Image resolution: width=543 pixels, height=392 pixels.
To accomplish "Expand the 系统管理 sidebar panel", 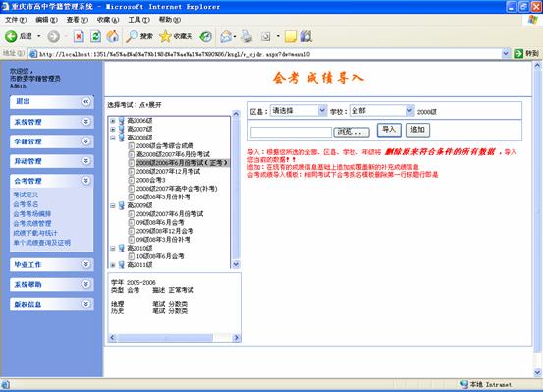I will click(86, 122).
